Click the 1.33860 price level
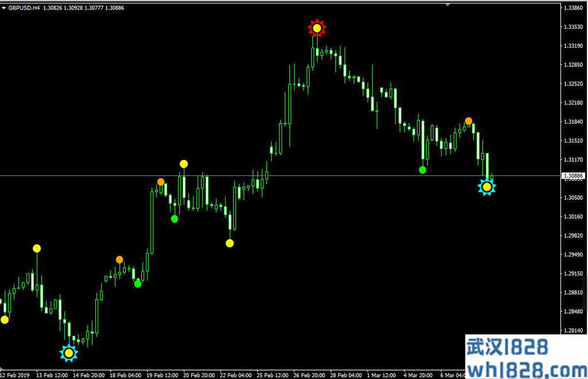 point(573,8)
